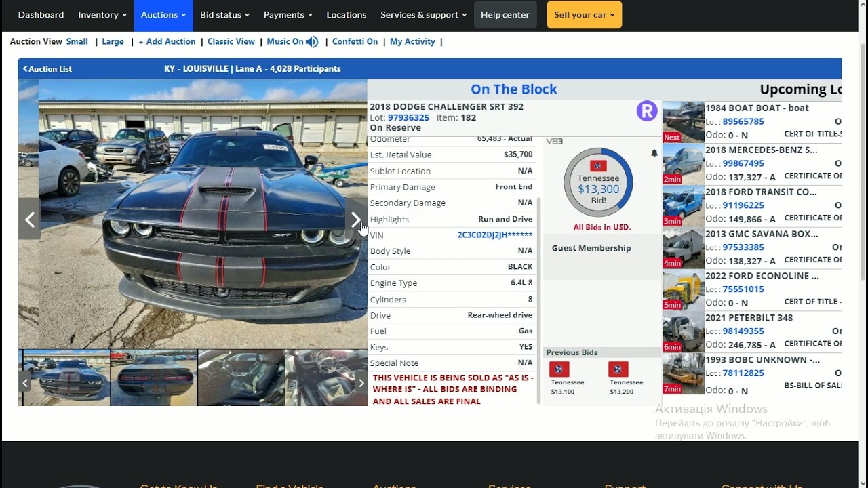Screen dimensions: 868x488
Task: Switch auction view to Large
Action: [x=113, y=41]
